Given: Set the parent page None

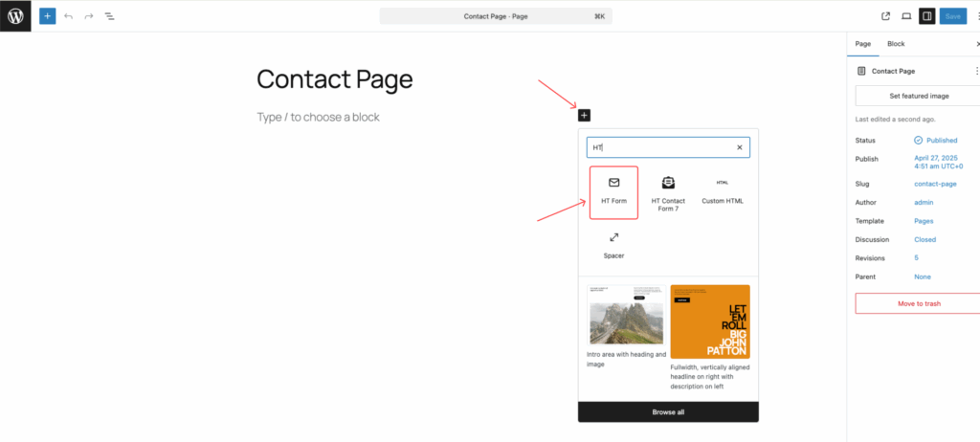Looking at the screenshot, I should [x=923, y=276].
